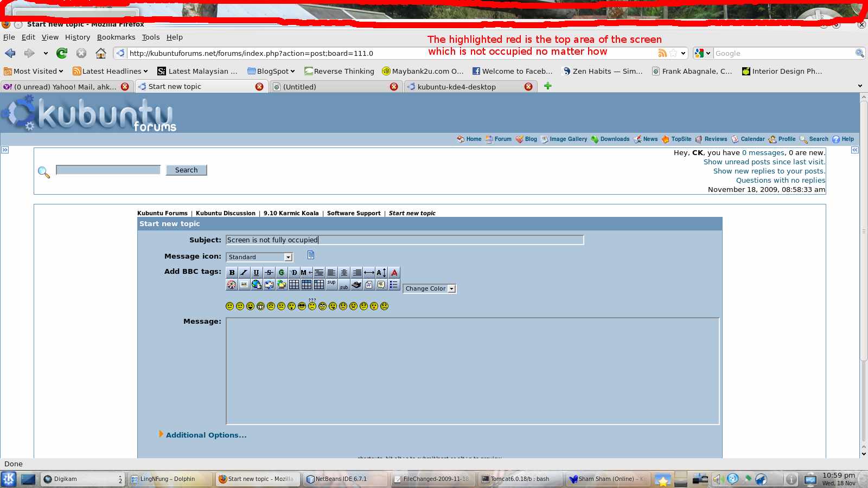Open the Change Color dropdown
This screenshot has width=868, height=488.
pyautogui.click(x=429, y=289)
